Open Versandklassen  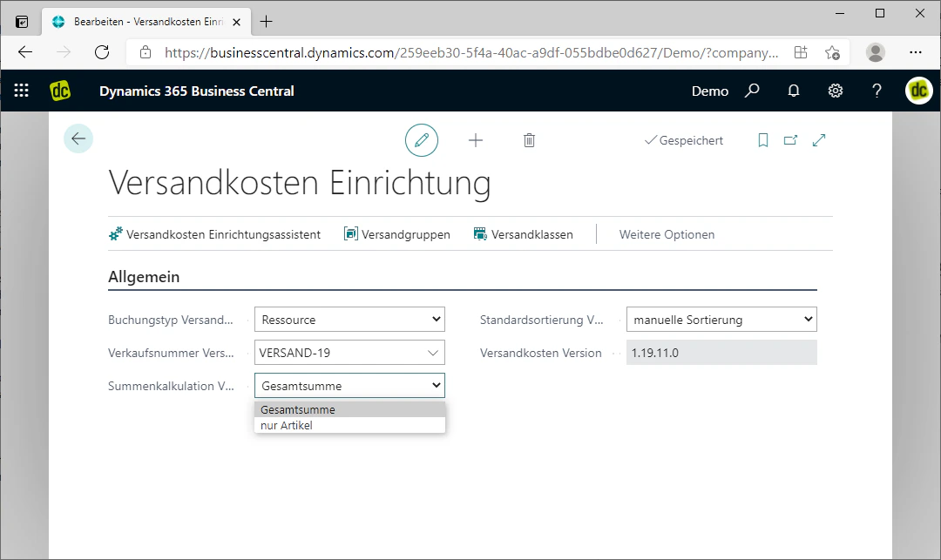pyautogui.click(x=524, y=234)
